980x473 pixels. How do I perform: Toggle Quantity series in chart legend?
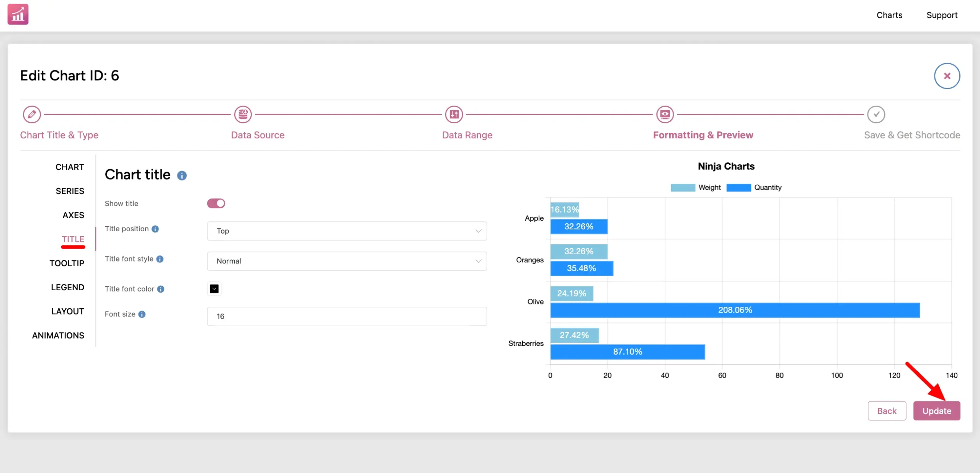754,187
